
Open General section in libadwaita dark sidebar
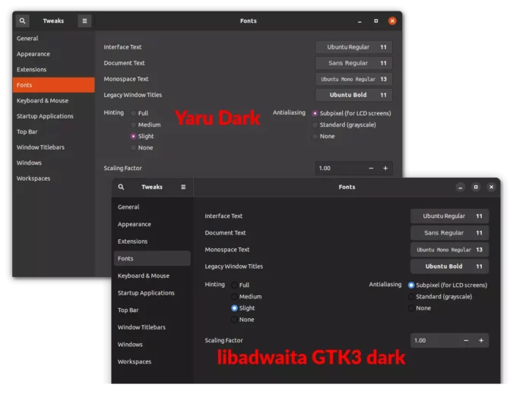pyautogui.click(x=152, y=207)
